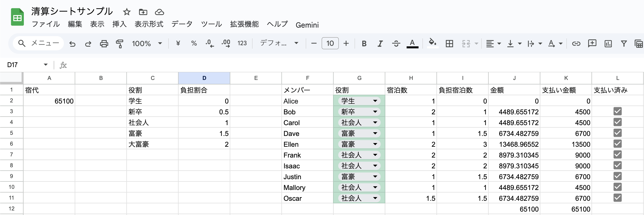Click the print icon
644x215 pixels.
pyautogui.click(x=104, y=44)
